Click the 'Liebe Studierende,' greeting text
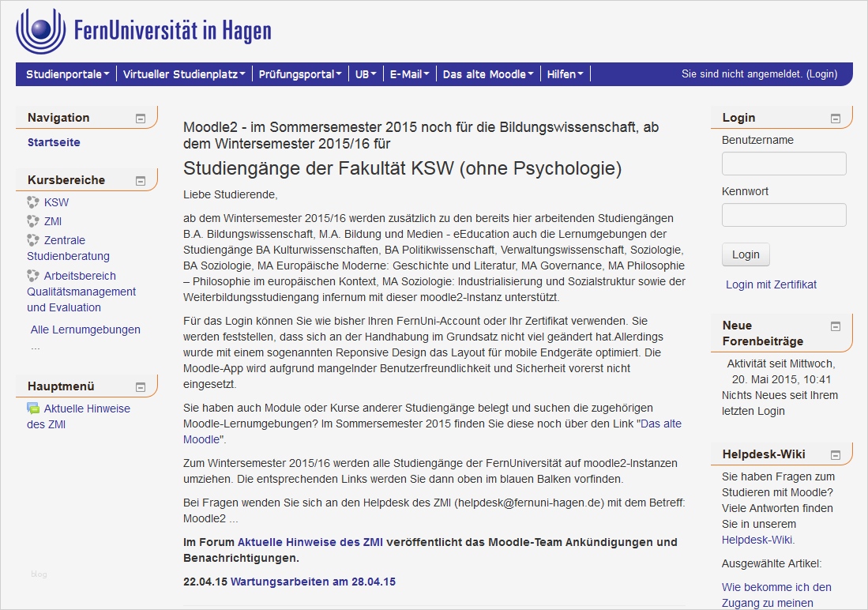The image size is (868, 610). coord(231,194)
